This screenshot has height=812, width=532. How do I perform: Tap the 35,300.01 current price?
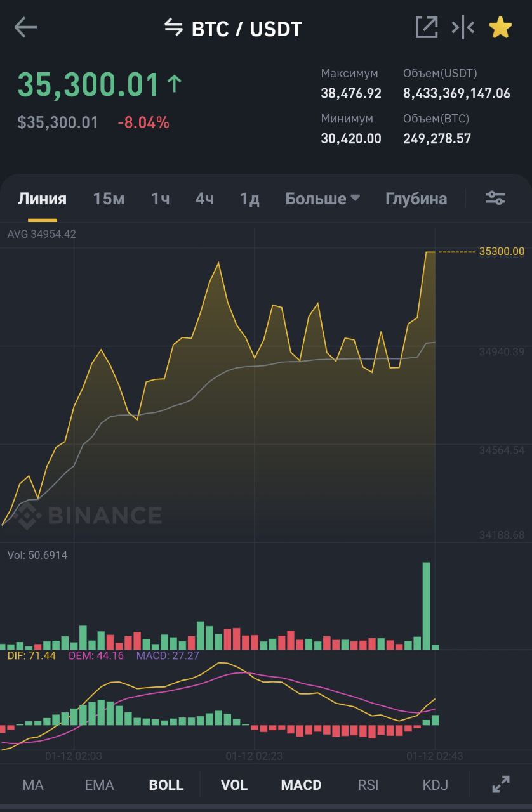click(88, 85)
